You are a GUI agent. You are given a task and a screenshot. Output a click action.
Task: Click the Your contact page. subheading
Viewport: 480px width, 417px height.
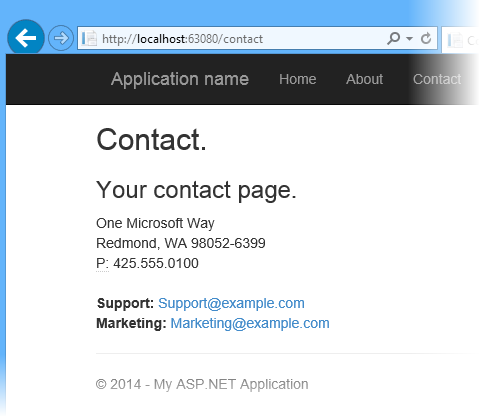click(x=196, y=190)
